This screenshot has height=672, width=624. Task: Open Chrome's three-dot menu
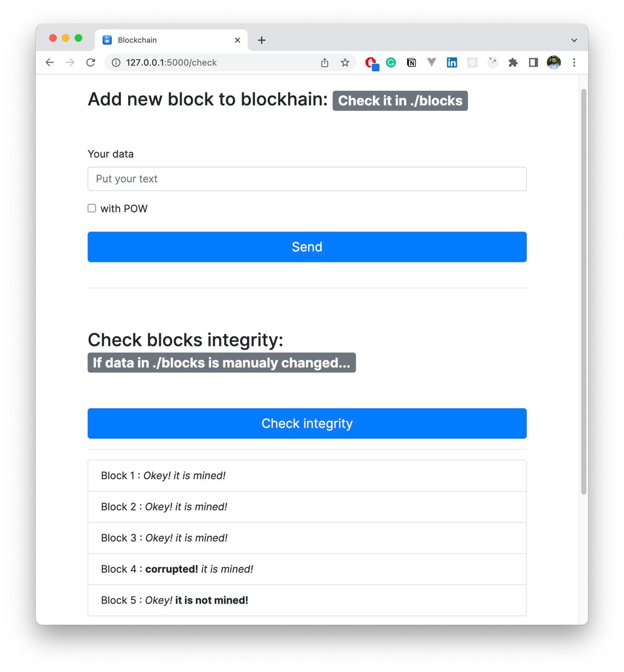pos(574,62)
